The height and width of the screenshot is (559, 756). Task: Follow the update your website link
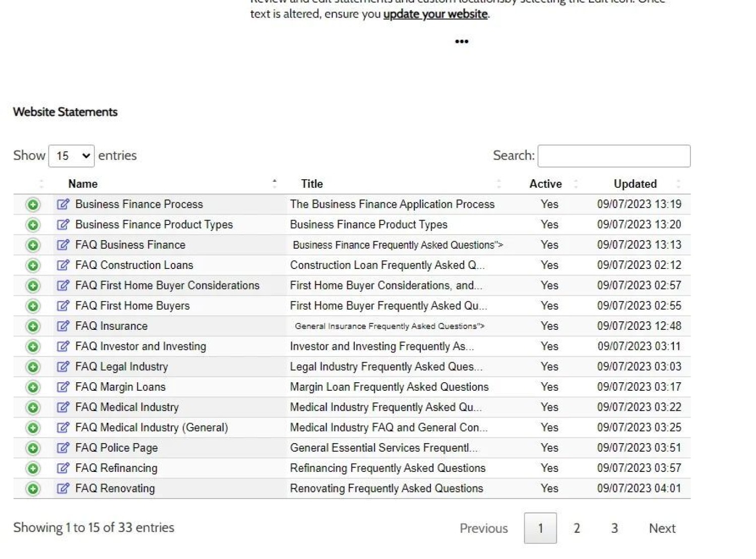435,14
